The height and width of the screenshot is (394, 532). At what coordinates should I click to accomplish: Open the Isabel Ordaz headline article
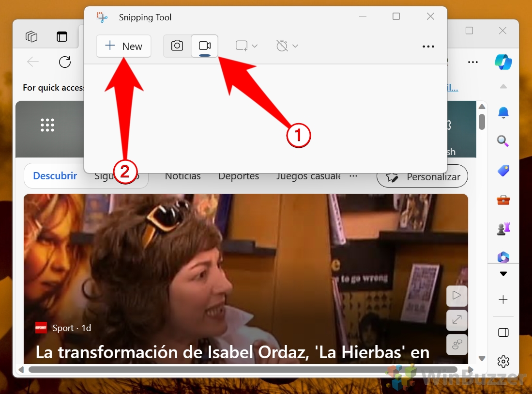click(232, 352)
